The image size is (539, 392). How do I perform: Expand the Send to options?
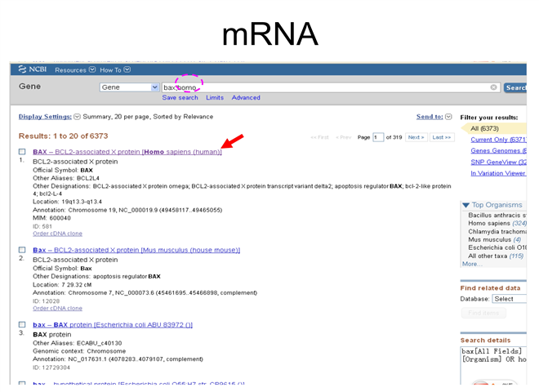click(448, 117)
